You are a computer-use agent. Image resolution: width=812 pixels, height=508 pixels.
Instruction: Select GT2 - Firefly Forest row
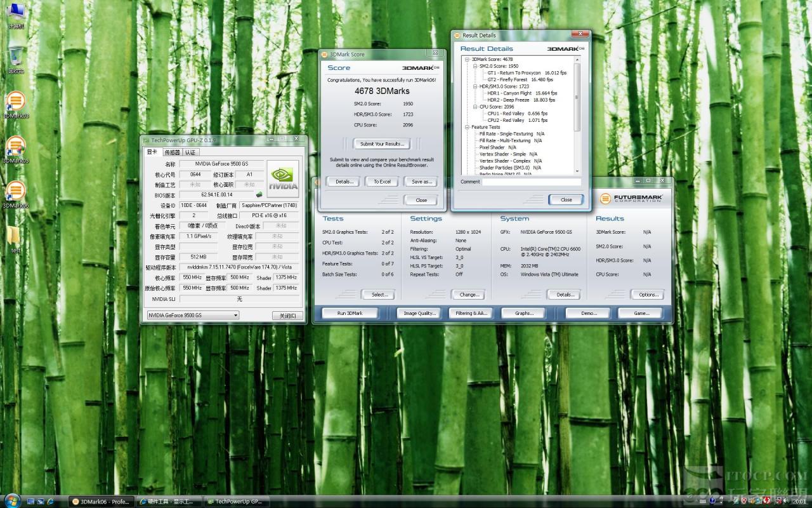520,79
